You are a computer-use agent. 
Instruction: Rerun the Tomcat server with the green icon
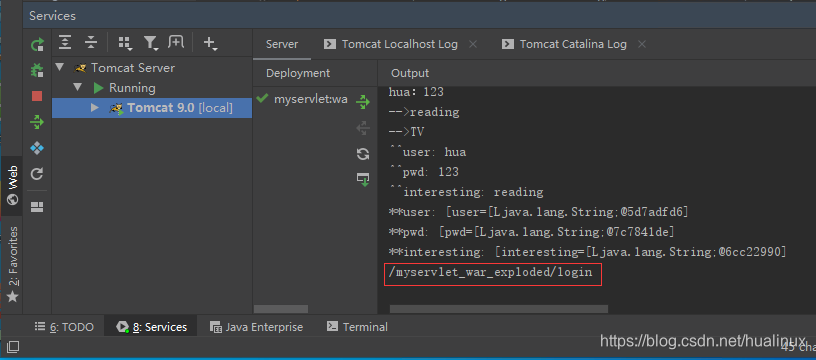pos(37,45)
